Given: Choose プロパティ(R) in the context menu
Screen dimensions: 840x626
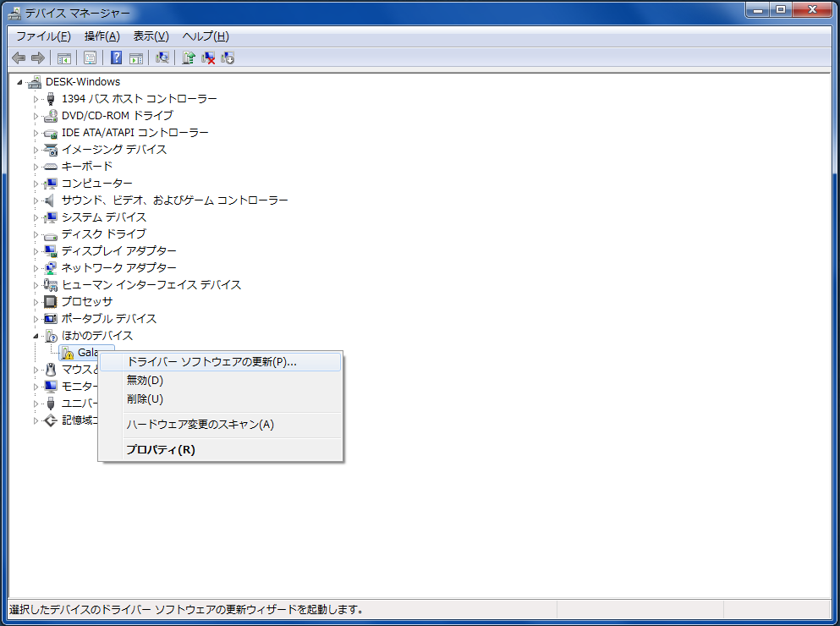Looking at the screenshot, I should tap(220, 450).
